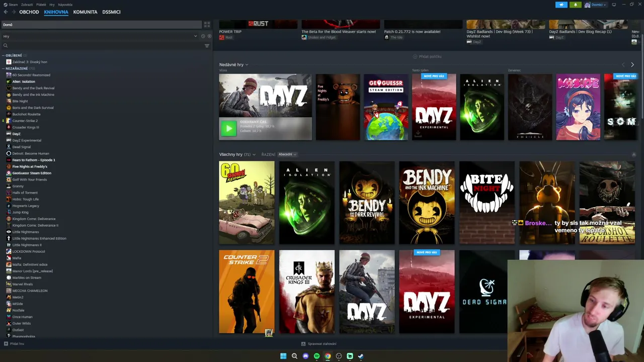Switch to Big Picture mode icon
Image resolution: width=644 pixels, height=362 pixels.
[614, 5]
